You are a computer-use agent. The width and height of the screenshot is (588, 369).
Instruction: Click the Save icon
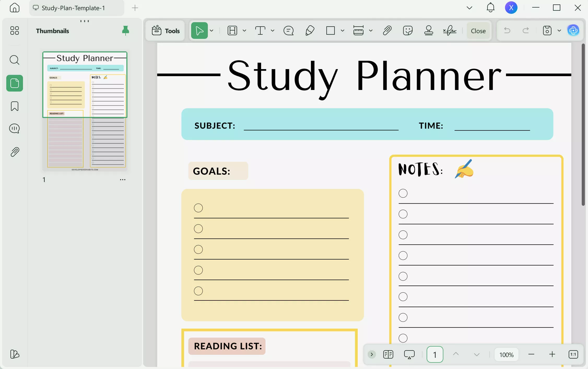(547, 31)
